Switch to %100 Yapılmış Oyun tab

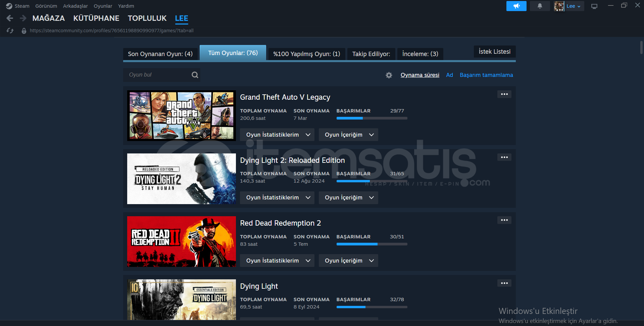(x=307, y=54)
